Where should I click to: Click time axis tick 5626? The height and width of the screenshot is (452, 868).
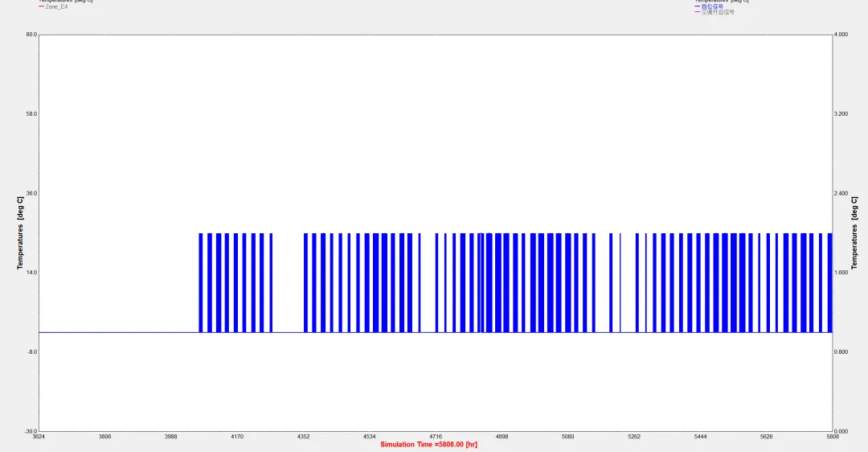point(767,437)
